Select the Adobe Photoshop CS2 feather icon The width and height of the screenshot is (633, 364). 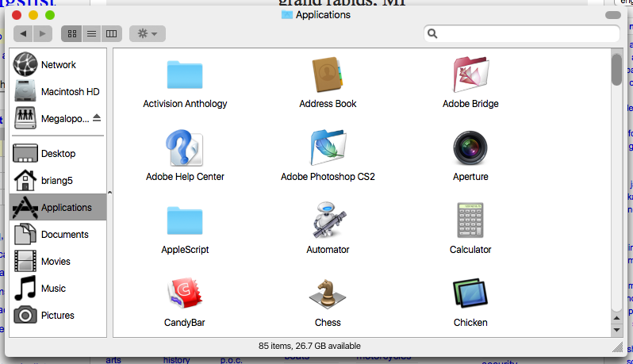click(328, 148)
